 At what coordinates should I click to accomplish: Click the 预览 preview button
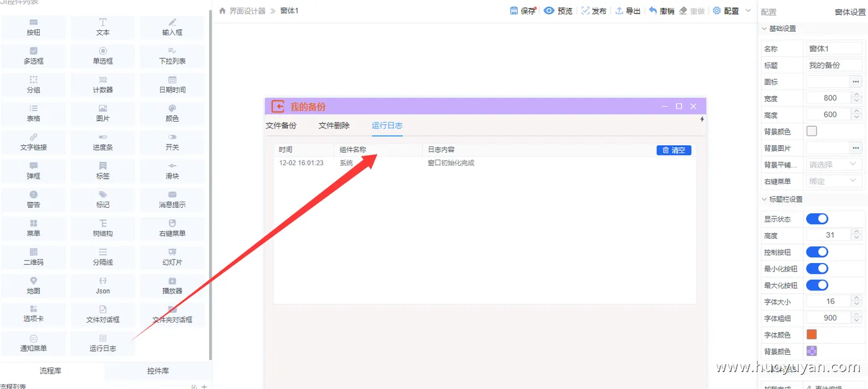[x=558, y=11]
